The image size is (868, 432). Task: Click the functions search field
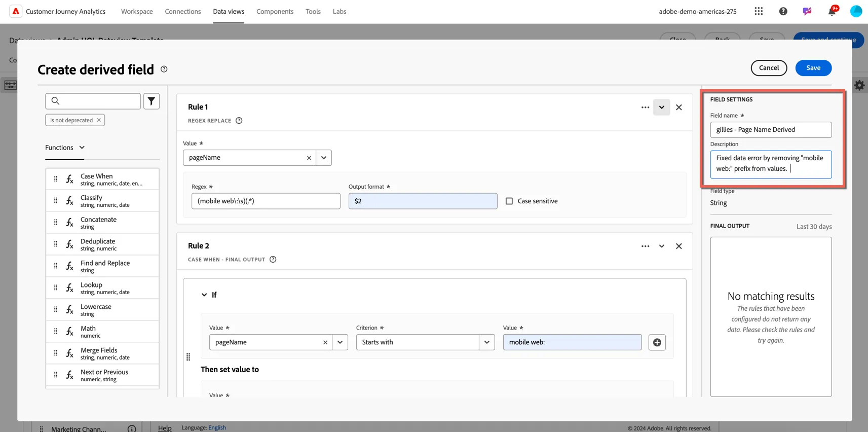(x=93, y=101)
